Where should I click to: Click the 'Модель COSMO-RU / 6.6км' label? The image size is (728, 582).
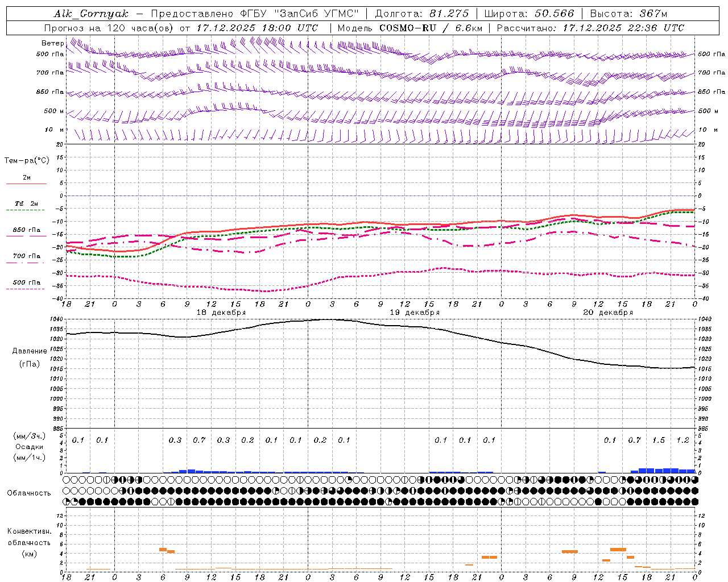coord(410,28)
